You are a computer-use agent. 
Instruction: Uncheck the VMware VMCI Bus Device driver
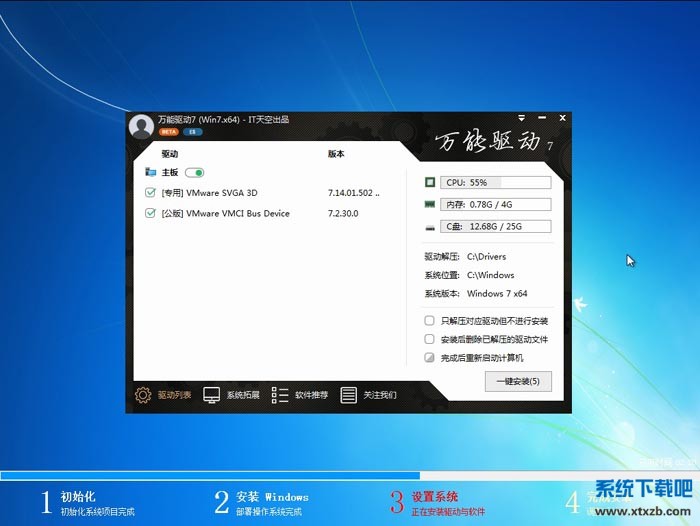tap(151, 213)
